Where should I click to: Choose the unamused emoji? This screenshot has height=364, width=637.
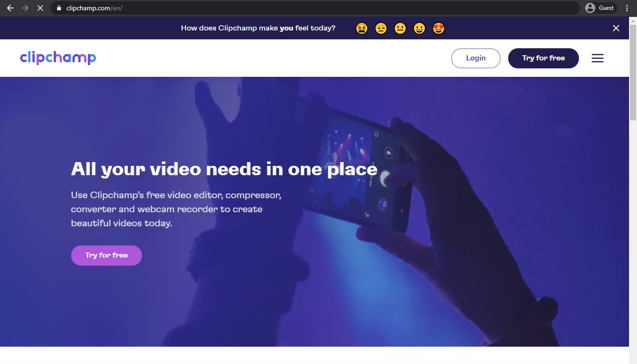[x=381, y=29]
